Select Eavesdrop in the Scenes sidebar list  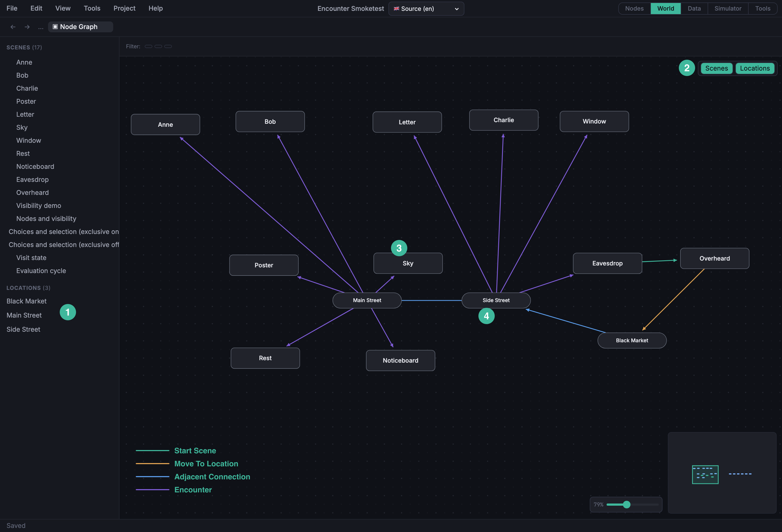(x=32, y=180)
